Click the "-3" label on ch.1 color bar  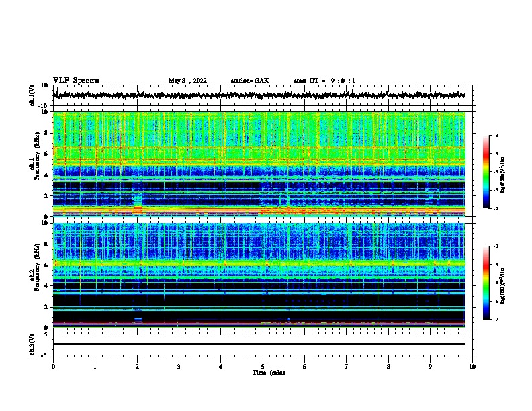[496, 135]
